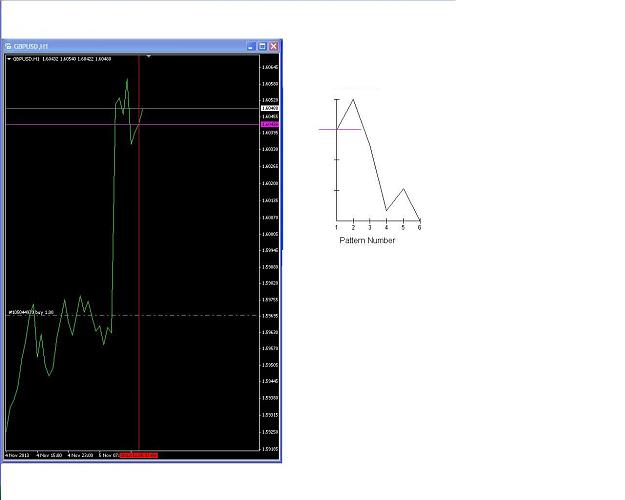This screenshot has height=500, width=625.
Task: Open the chart symbol dropdown triangle
Action: pos(9,59)
